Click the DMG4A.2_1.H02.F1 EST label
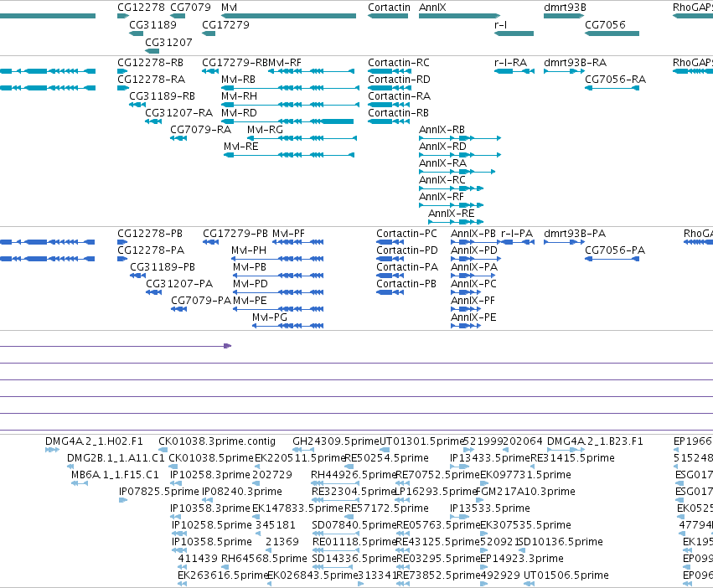The height and width of the screenshot is (588, 713). [x=94, y=441]
